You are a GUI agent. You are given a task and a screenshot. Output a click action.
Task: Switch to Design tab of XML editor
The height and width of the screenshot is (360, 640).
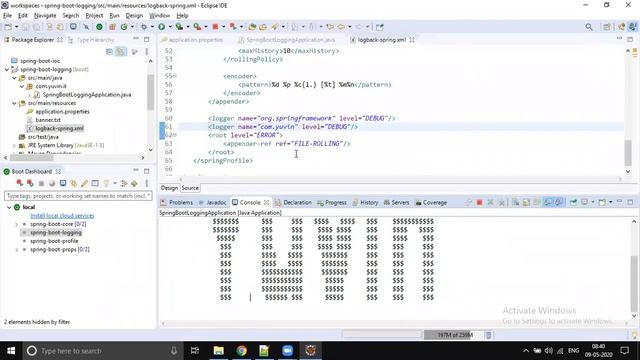pyautogui.click(x=169, y=188)
